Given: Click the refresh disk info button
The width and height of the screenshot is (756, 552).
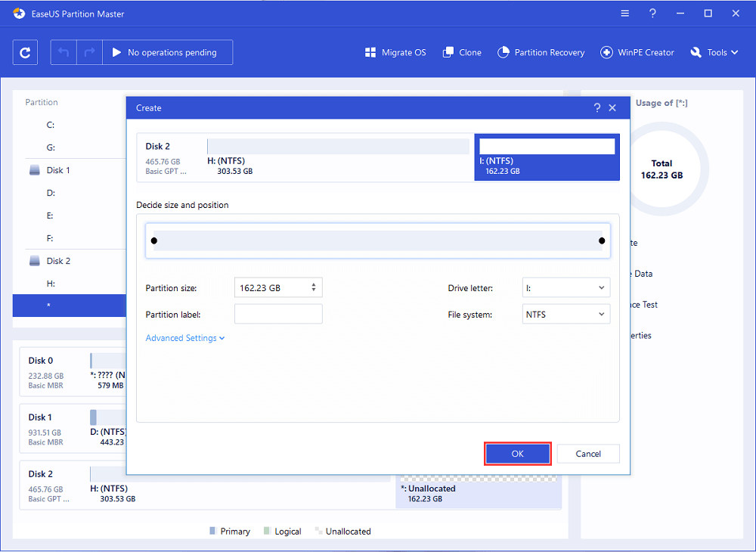Looking at the screenshot, I should 25,52.
